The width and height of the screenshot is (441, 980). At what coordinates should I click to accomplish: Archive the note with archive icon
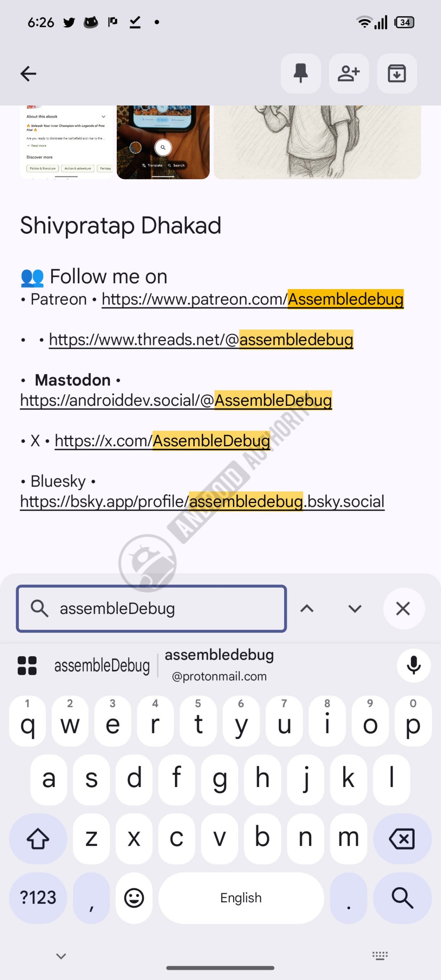tap(397, 73)
